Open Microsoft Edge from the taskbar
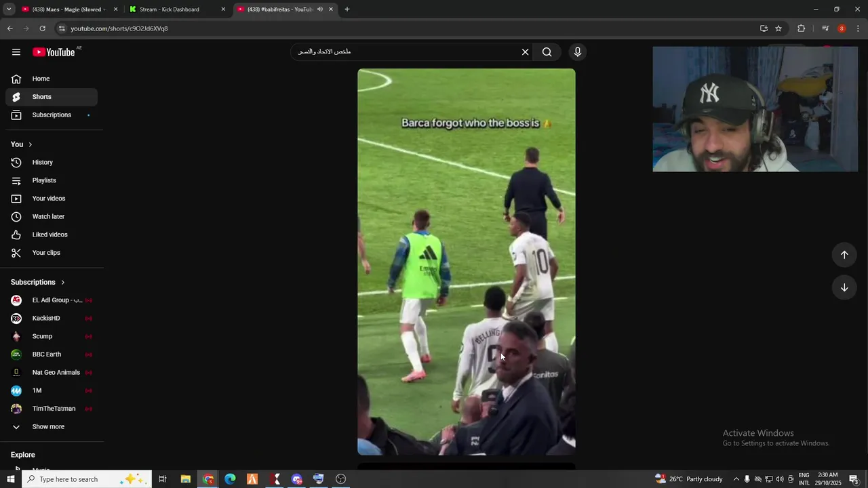 230,479
